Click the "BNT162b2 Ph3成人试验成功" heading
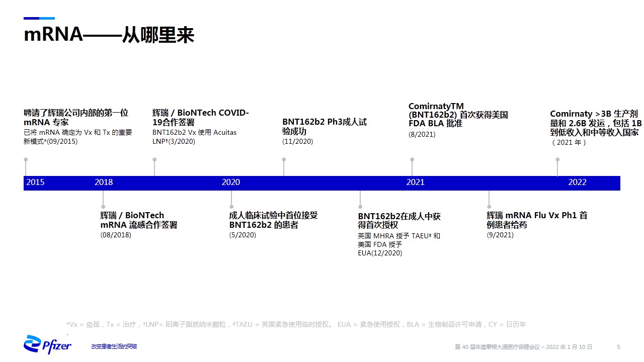 point(325,127)
